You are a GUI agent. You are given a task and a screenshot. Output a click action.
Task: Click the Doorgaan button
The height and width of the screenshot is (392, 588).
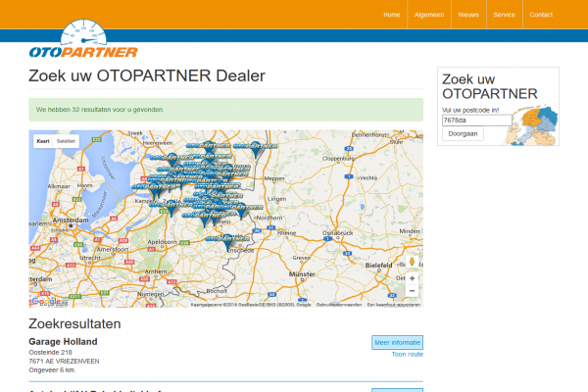pyautogui.click(x=463, y=134)
